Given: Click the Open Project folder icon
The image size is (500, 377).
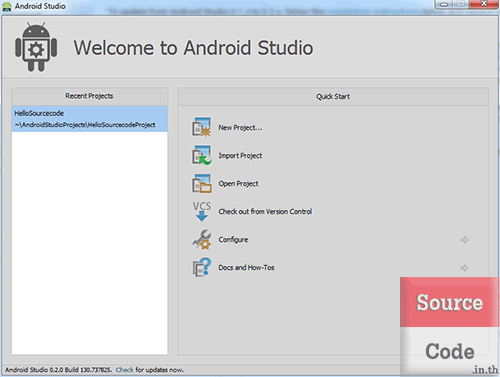Looking at the screenshot, I should coord(202,183).
